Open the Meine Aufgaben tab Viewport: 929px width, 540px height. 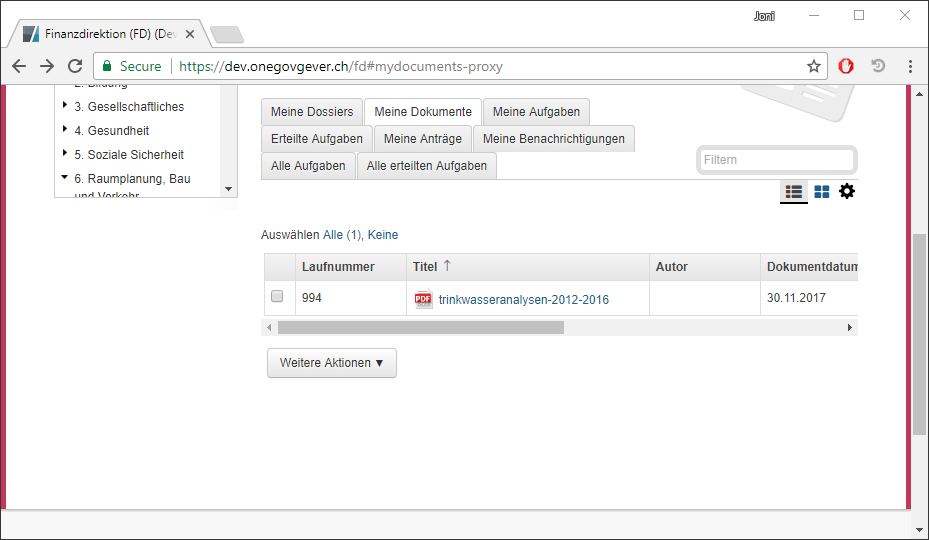(x=536, y=111)
